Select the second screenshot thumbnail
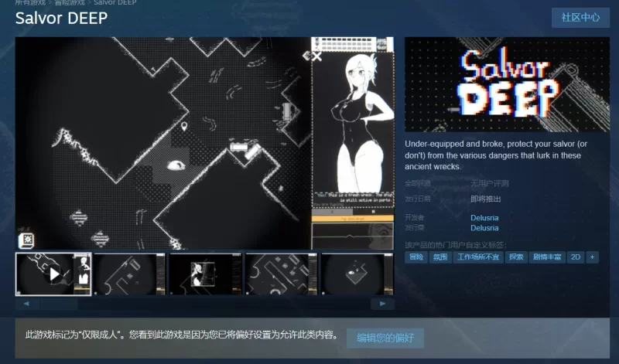Viewport: 619px width, 364px height. pos(129,274)
